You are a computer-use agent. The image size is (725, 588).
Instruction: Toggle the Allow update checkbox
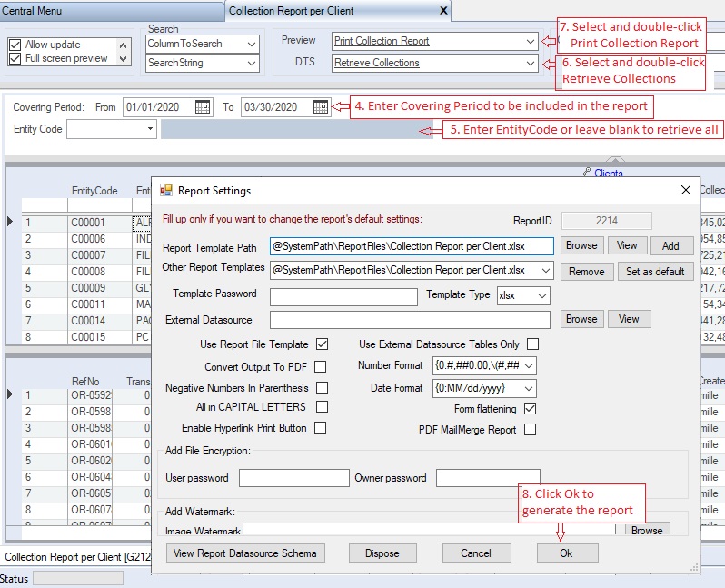15,45
